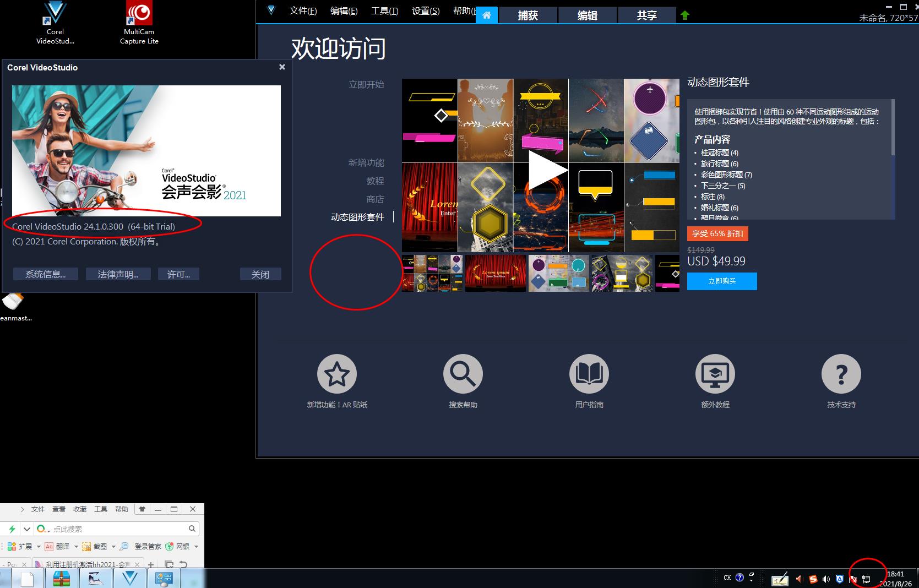
Task: Click the Sogou input S tray icon
Action: point(813,579)
